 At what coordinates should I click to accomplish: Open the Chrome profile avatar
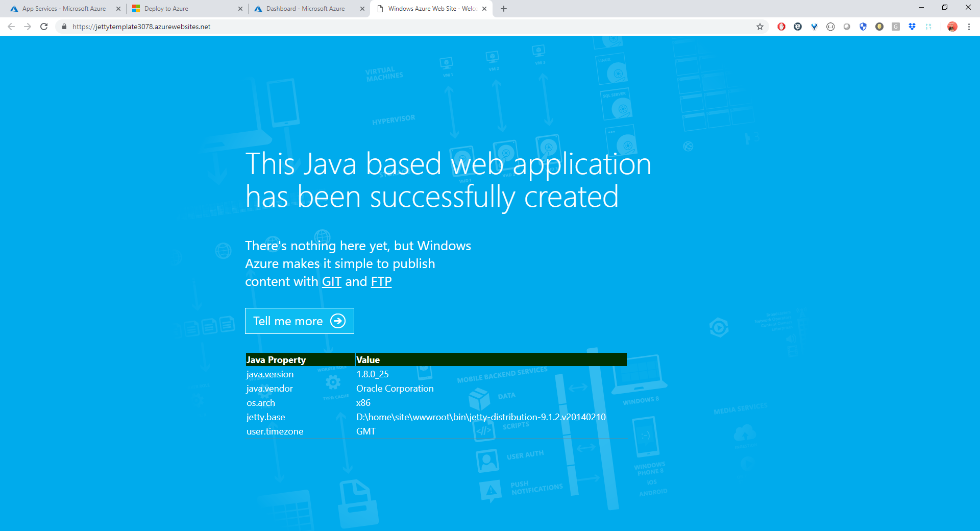[952, 27]
